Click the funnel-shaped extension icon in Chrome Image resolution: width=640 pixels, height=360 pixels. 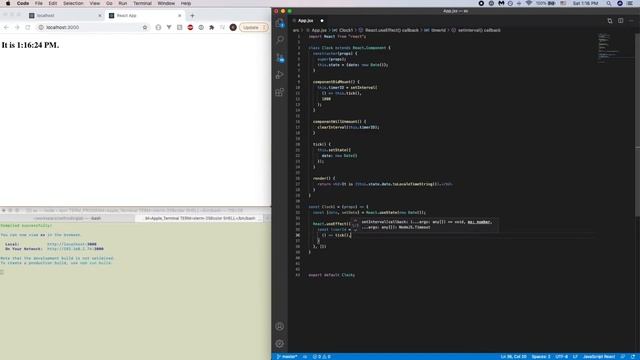point(169,27)
